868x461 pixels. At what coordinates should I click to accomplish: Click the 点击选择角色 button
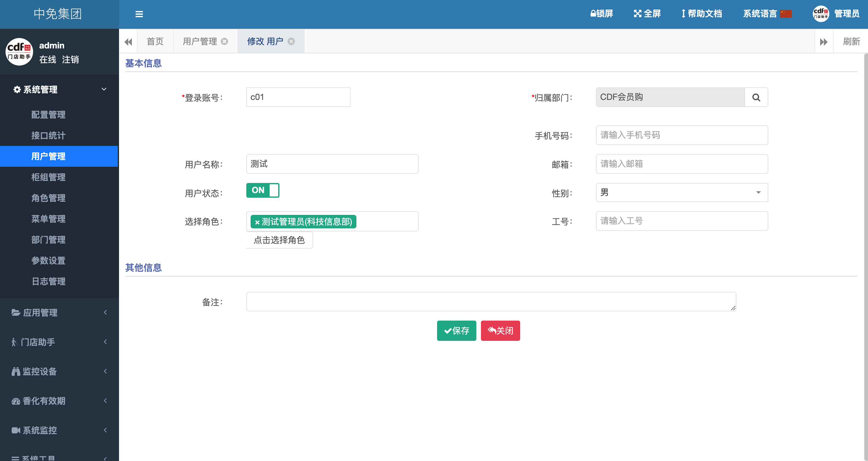pos(279,240)
